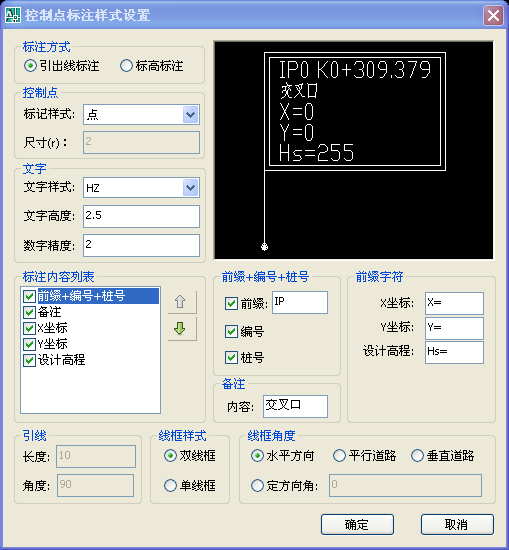Click the dialog title bar app icon
Image resolution: width=509 pixels, height=550 pixels.
pyautogui.click(x=12, y=15)
